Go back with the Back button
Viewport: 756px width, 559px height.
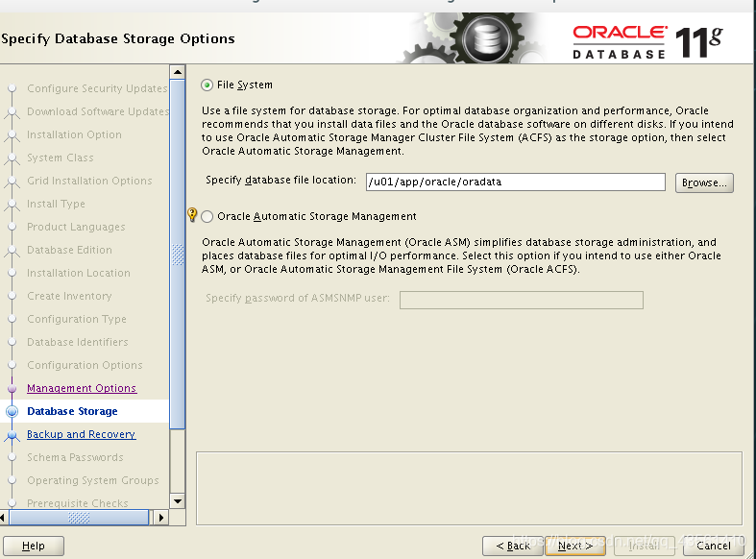point(513,546)
